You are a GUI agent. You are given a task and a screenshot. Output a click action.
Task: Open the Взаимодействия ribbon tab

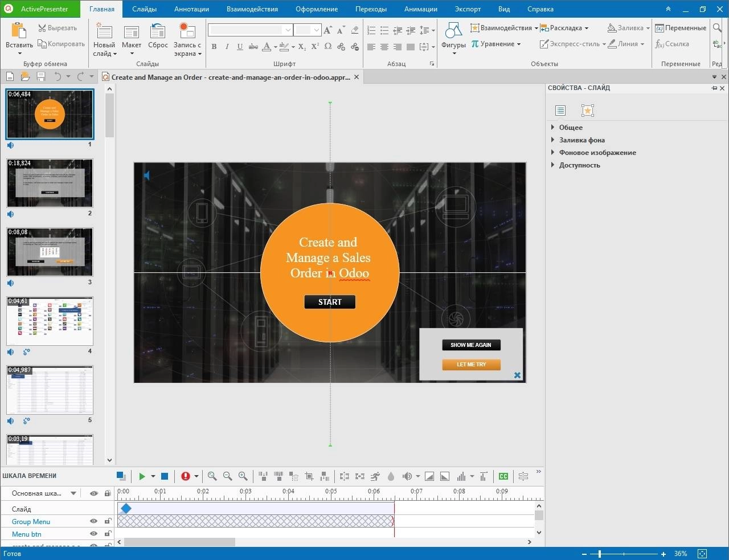tap(252, 9)
